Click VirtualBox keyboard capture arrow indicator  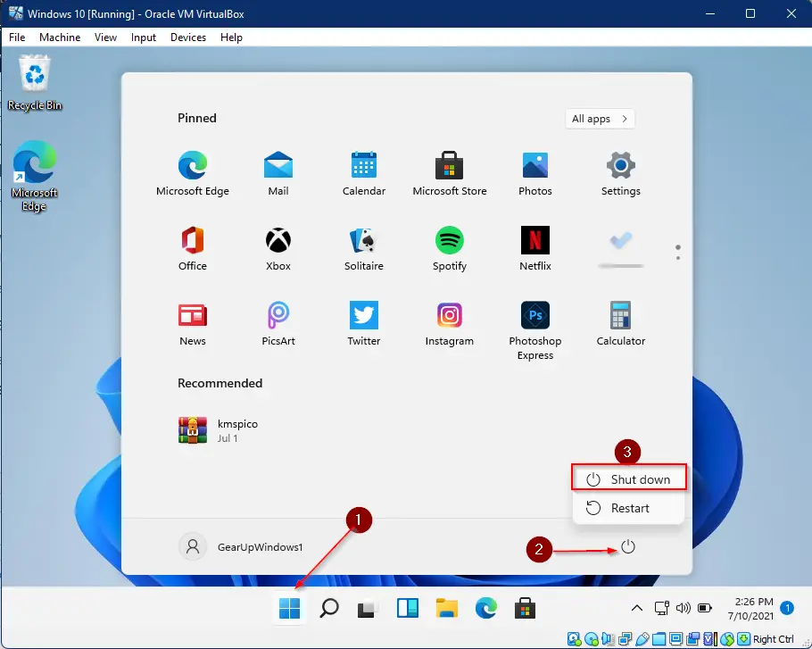click(743, 638)
